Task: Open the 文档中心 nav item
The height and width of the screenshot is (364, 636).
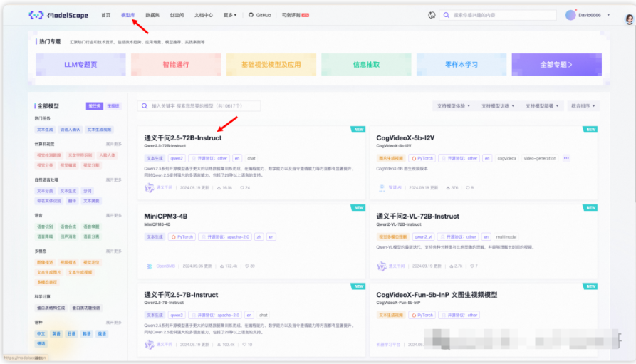Action: (203, 15)
